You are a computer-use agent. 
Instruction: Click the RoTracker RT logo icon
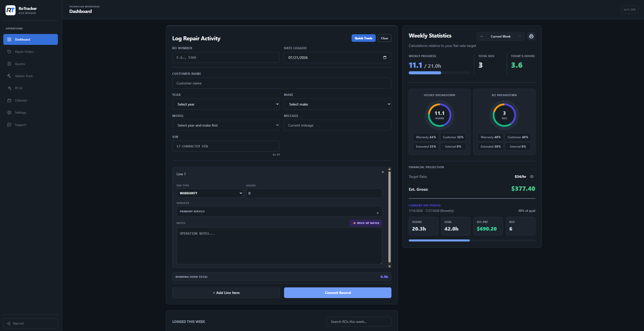click(x=10, y=10)
